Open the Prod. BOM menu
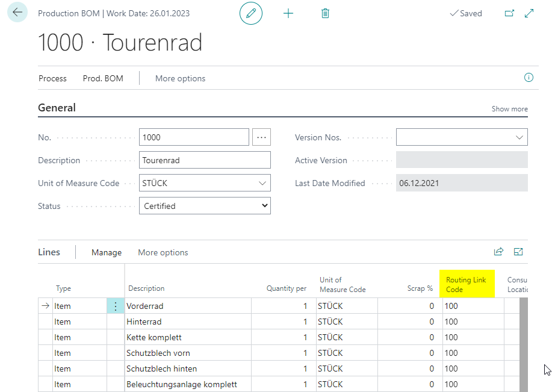The image size is (552, 392). [103, 78]
